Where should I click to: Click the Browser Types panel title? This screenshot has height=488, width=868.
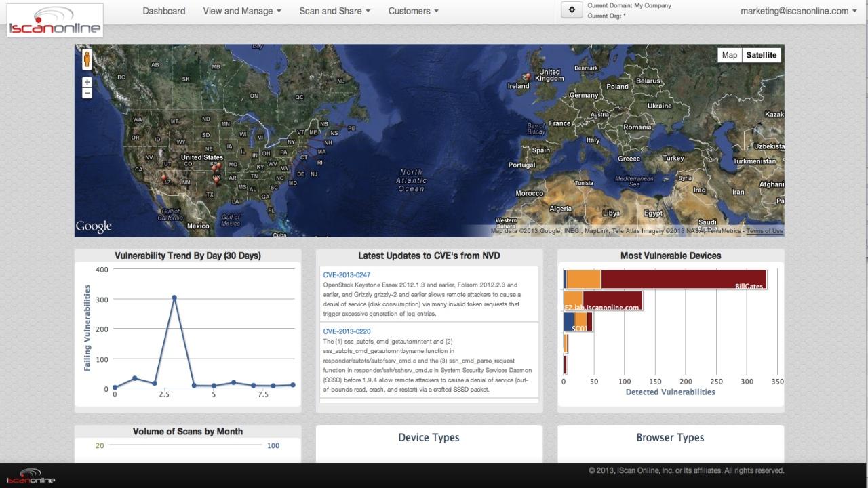tap(670, 438)
